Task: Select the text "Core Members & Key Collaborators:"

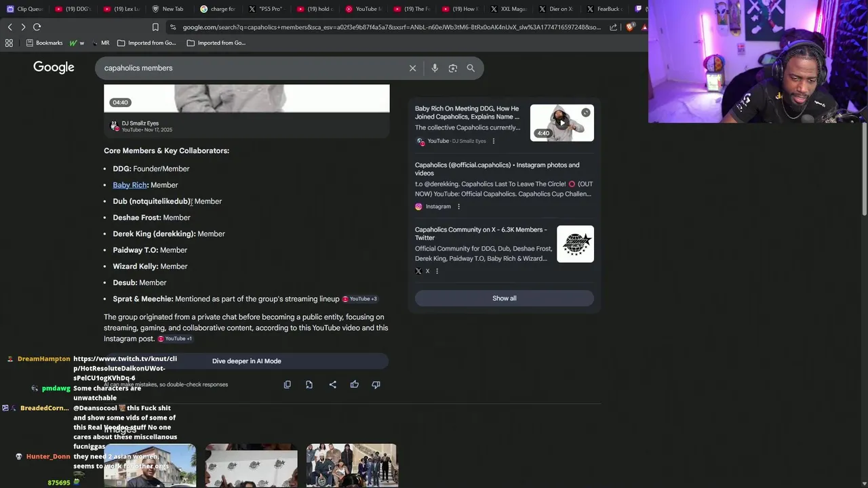Action: coord(166,150)
